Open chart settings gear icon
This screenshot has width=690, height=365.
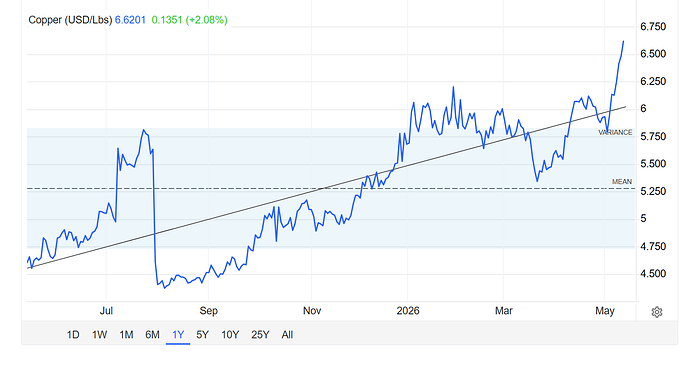pos(657,312)
